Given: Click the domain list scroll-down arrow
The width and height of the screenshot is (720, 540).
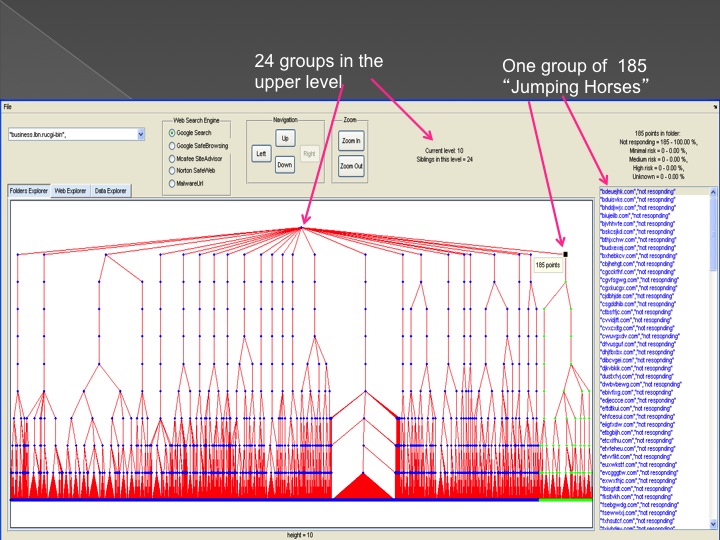Looking at the screenshot, I should [713, 523].
